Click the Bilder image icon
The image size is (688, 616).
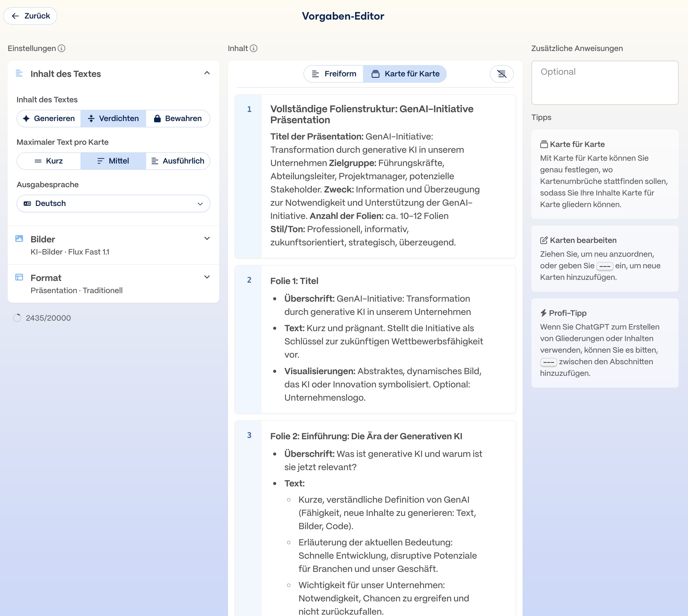tap(19, 239)
